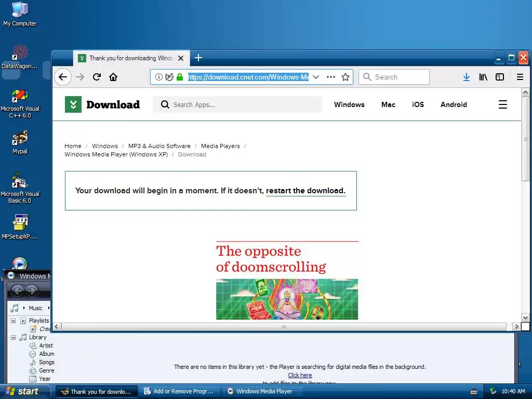Image resolution: width=532 pixels, height=399 pixels.
Task: Open Windows Media Player (Windows XP) breadcrumb
Action: [x=116, y=154]
